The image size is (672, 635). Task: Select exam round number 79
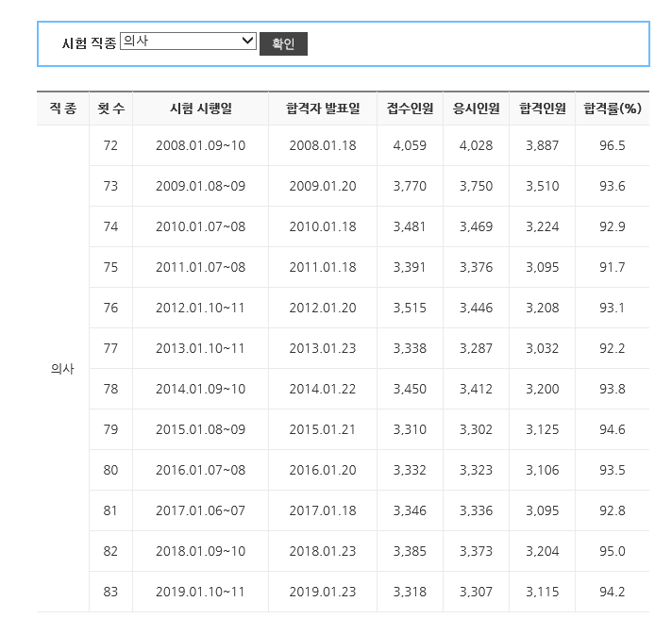click(110, 429)
